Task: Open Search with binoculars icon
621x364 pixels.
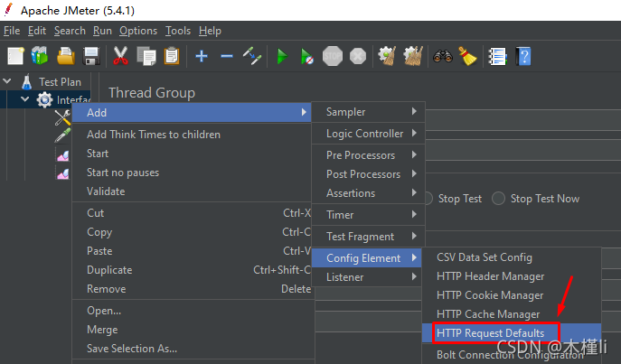Action: 442,56
